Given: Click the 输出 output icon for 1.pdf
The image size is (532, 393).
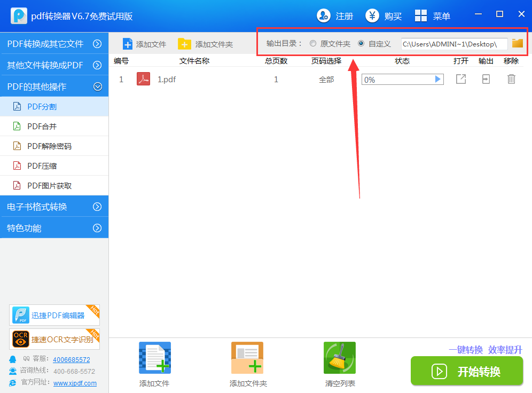Looking at the screenshot, I should click(x=486, y=78).
